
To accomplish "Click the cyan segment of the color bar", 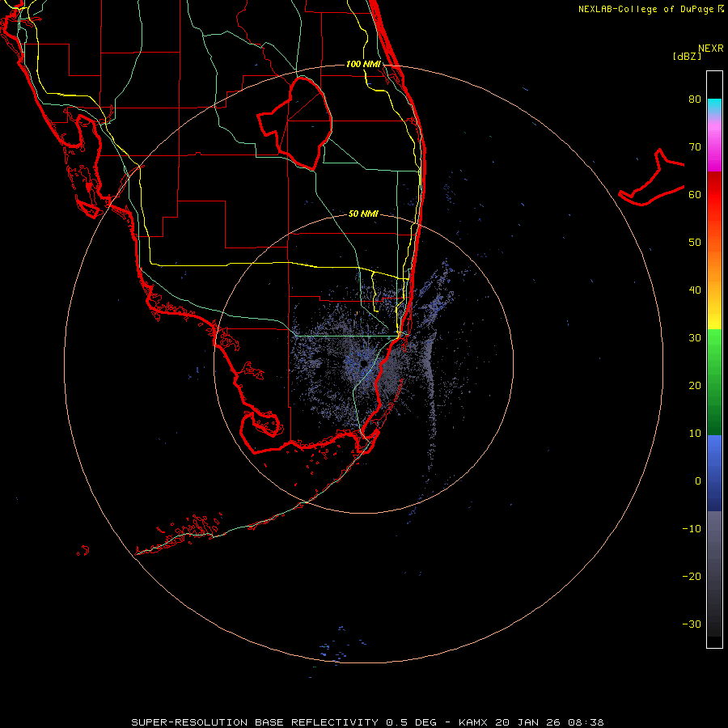I will click(x=714, y=105).
